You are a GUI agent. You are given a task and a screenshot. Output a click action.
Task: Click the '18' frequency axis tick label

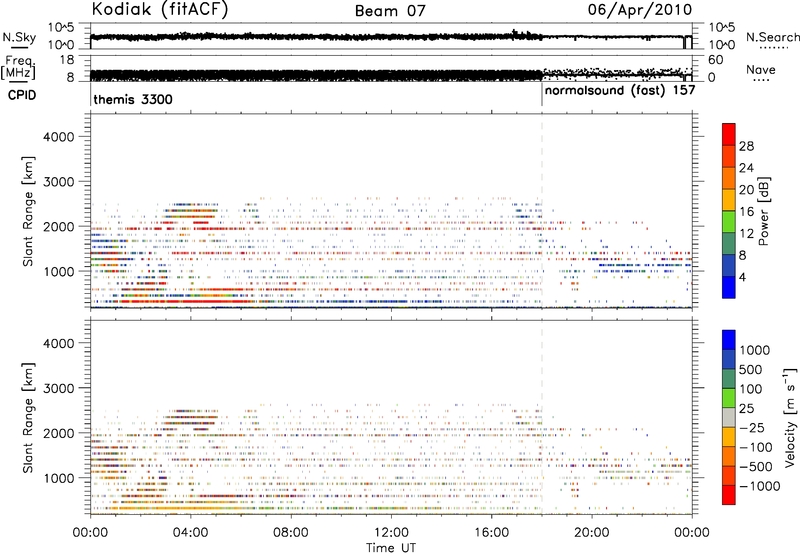click(67, 60)
